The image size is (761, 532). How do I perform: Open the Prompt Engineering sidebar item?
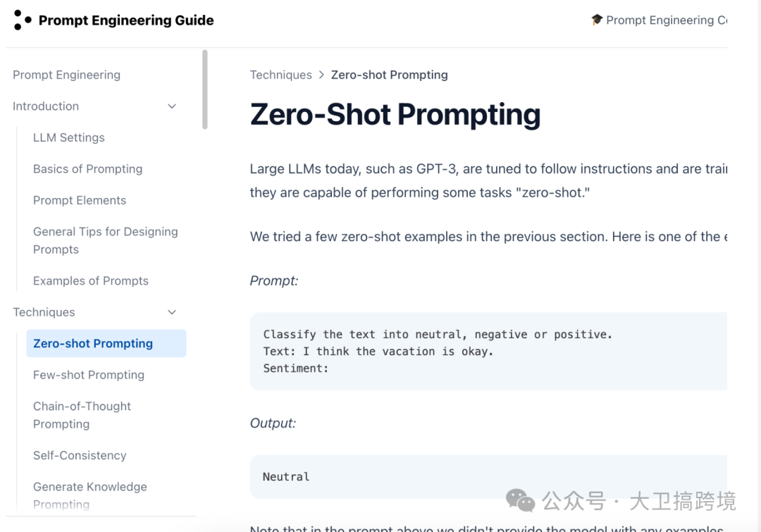tap(66, 75)
